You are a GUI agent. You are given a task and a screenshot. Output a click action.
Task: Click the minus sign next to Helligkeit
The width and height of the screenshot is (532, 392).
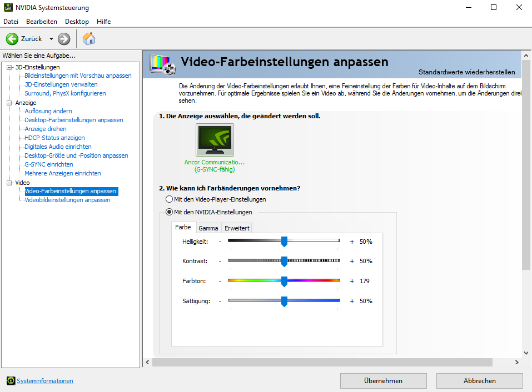(220, 242)
